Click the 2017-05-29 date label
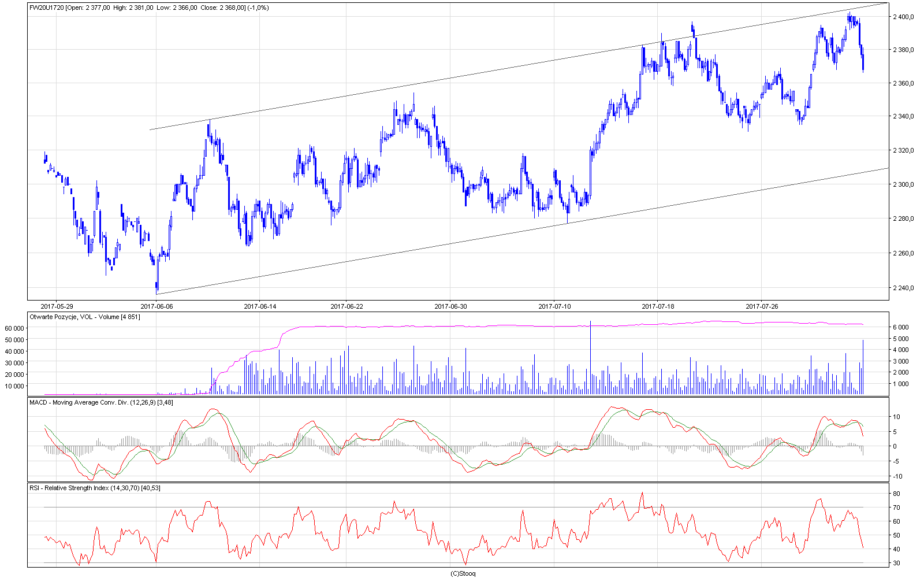 pos(57,306)
